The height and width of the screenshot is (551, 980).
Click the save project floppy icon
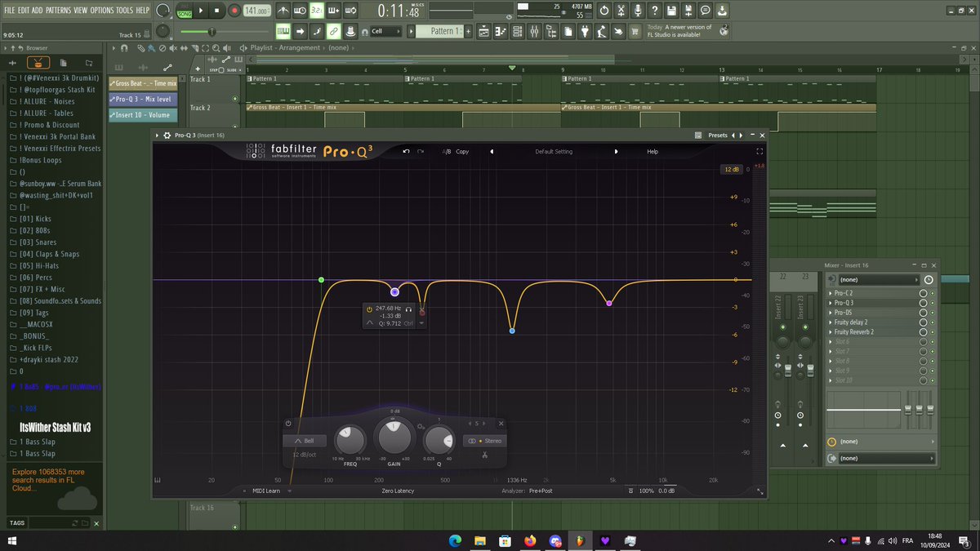click(x=671, y=11)
